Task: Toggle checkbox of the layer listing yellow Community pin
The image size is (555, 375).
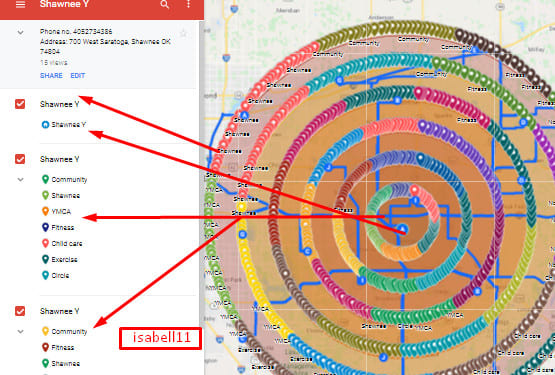Action: click(20, 311)
